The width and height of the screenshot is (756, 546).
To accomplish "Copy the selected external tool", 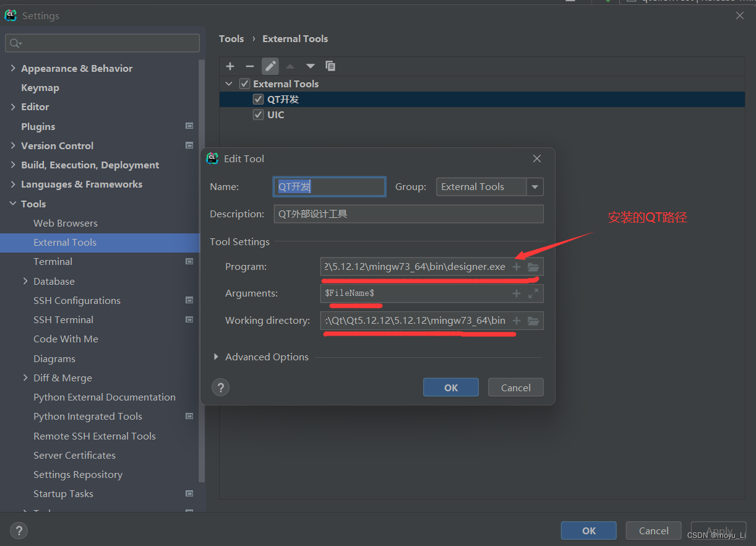I will [x=330, y=66].
